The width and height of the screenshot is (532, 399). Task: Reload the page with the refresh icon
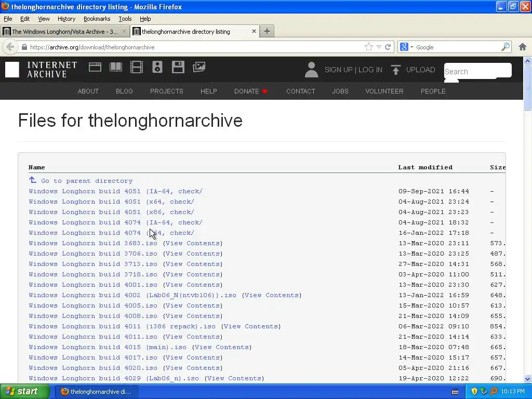tap(388, 47)
